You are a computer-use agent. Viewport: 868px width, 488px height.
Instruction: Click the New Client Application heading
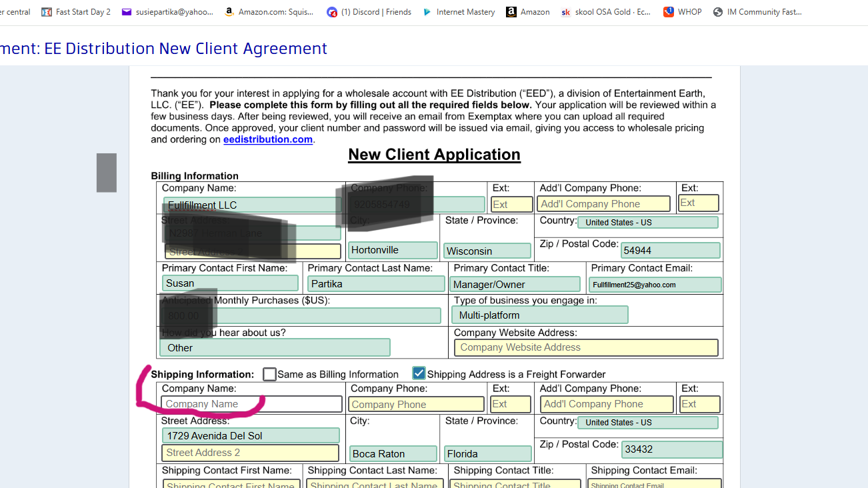[434, 155]
